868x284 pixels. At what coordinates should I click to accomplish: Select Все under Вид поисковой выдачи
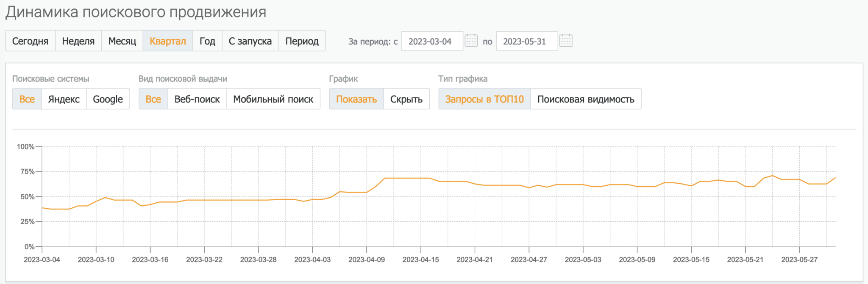tap(153, 99)
